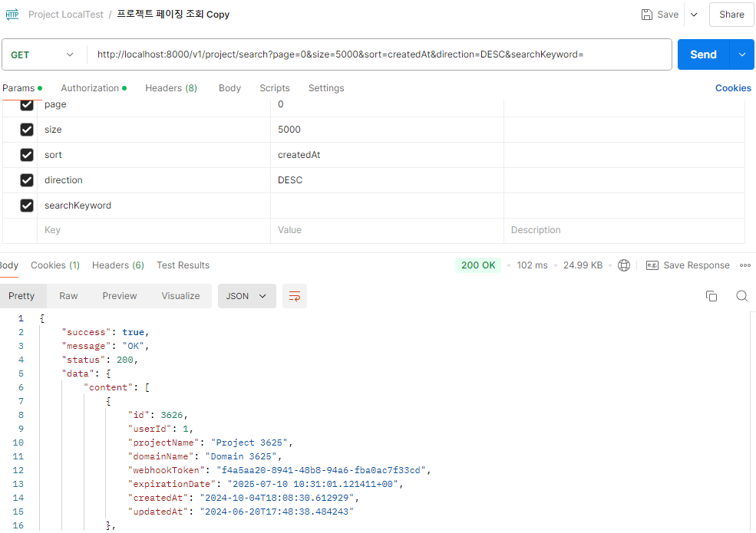The height and width of the screenshot is (533, 756).
Task: Click the "id": 3626 line
Action: click(x=157, y=415)
